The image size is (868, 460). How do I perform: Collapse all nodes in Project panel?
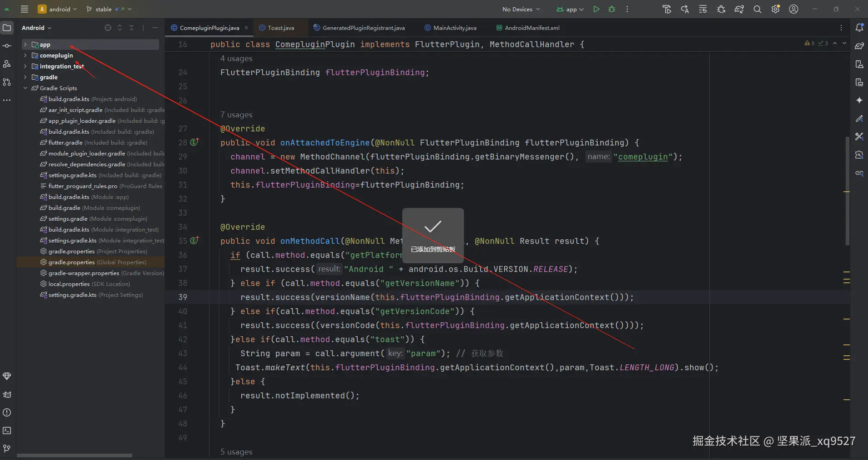pyautogui.click(x=132, y=28)
